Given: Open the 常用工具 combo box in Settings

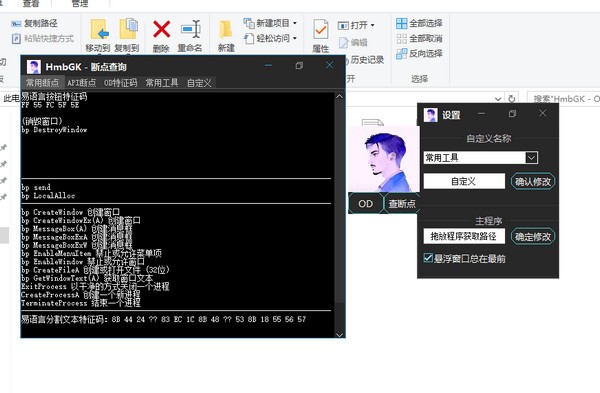Looking at the screenshot, I should [481, 158].
